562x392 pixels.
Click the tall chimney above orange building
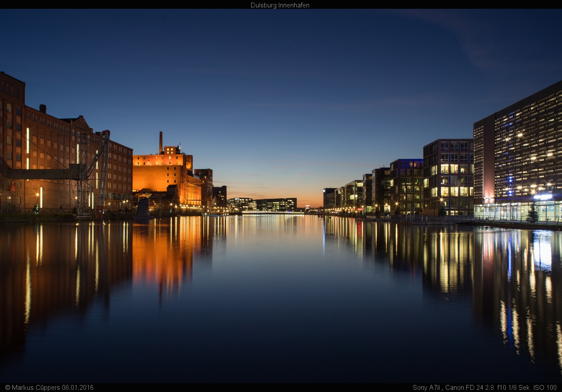(x=161, y=141)
